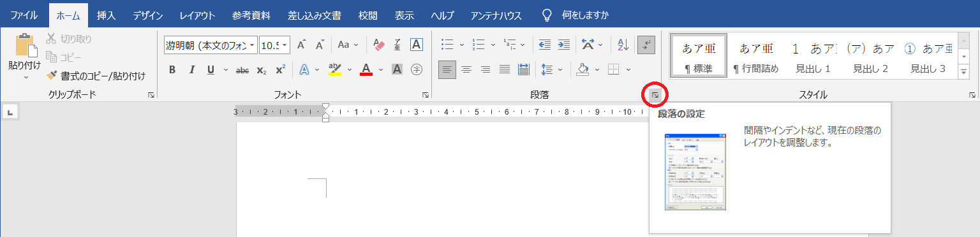Open the change case Aa dropdown
The width and height of the screenshot is (980, 237).
(x=348, y=45)
